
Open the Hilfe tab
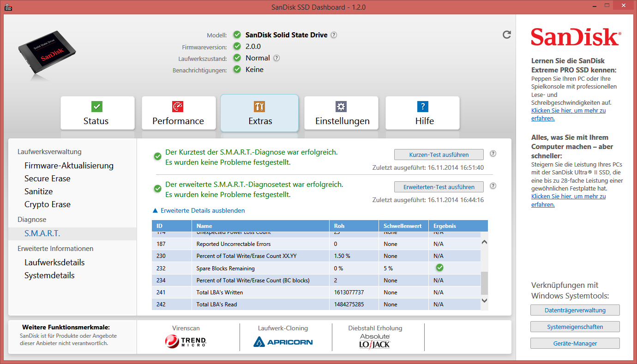coord(422,113)
